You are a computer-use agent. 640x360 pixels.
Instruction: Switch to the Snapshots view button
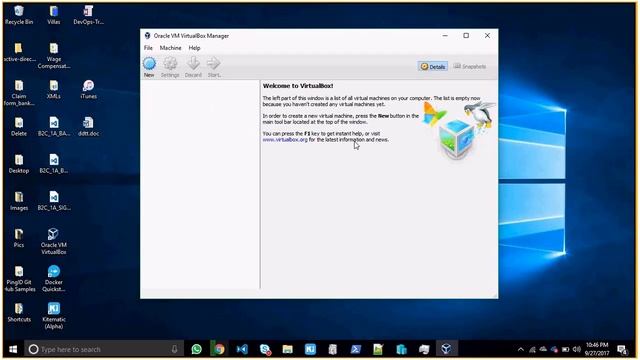[x=470, y=67]
